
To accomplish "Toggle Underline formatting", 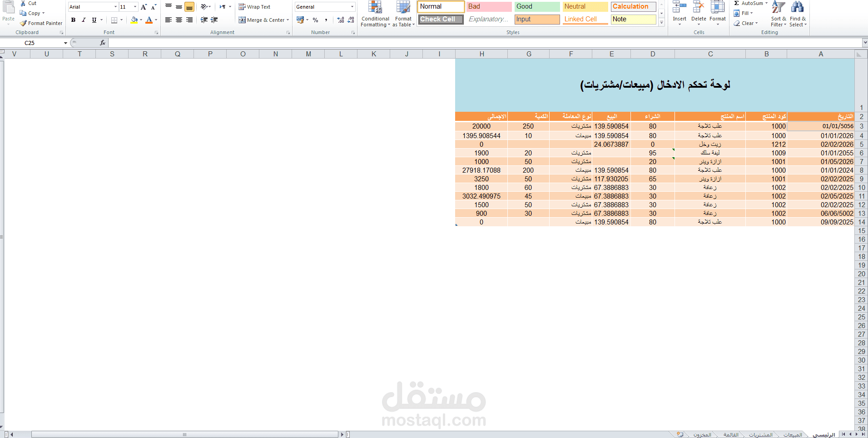I will pyautogui.click(x=94, y=20).
